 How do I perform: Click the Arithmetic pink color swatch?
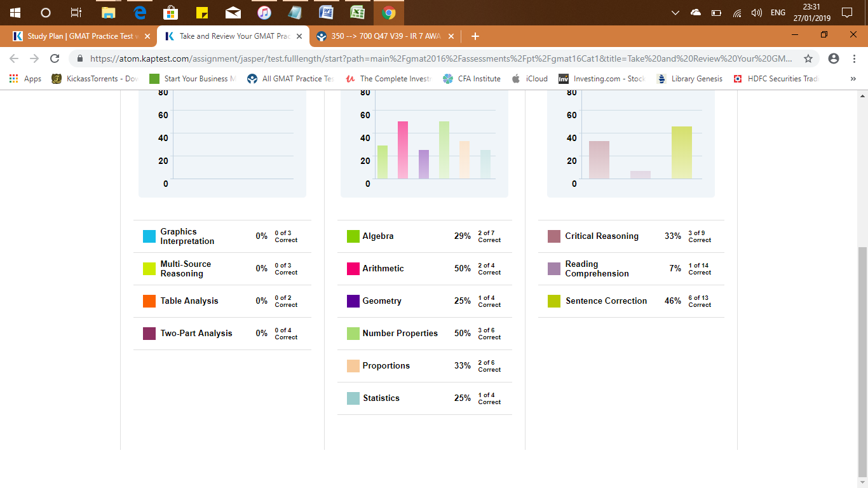[353, 269]
